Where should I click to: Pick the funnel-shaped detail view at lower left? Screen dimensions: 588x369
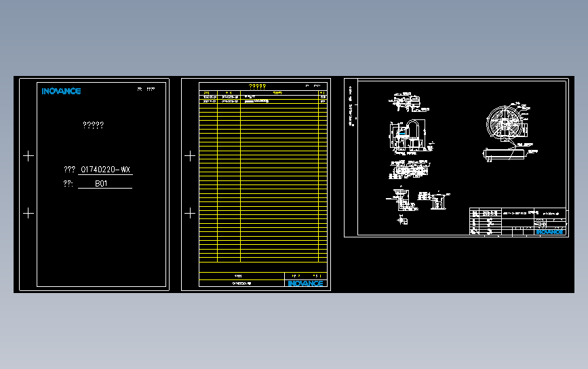(401, 199)
